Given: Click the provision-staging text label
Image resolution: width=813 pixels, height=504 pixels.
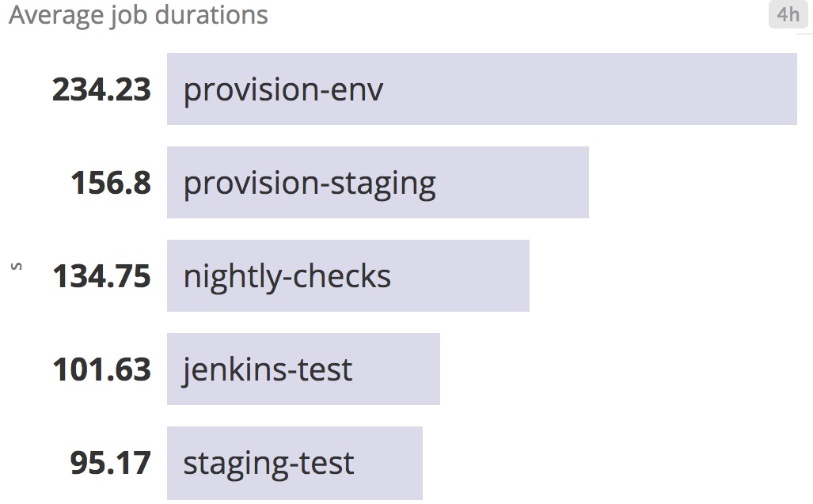Looking at the screenshot, I should [310, 184].
